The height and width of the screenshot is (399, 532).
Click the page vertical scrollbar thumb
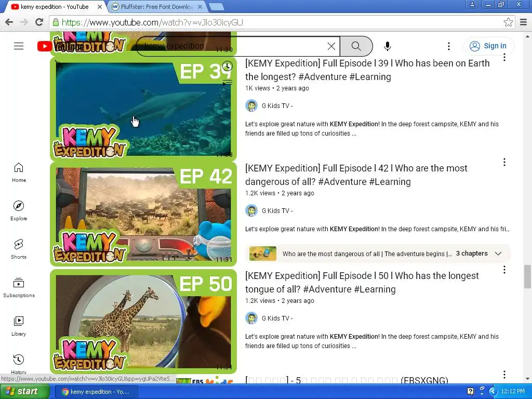point(527,276)
